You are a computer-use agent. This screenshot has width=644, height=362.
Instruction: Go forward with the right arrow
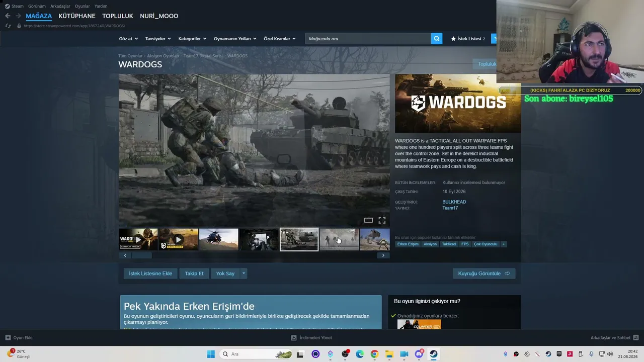pyautogui.click(x=19, y=16)
